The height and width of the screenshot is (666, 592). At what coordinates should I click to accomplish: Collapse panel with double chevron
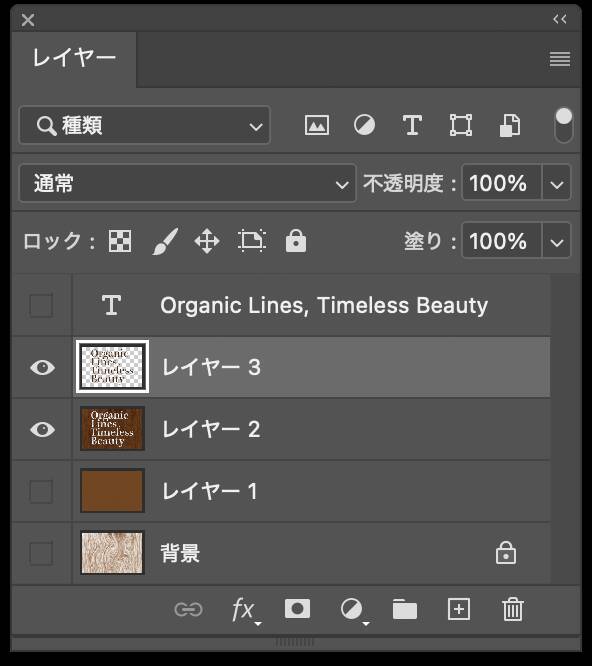pos(560,19)
